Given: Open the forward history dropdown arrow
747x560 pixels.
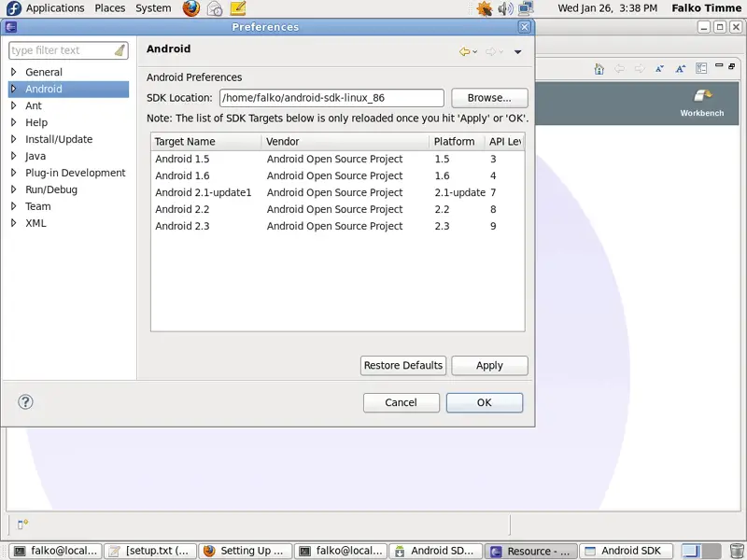Looking at the screenshot, I should click(x=500, y=52).
